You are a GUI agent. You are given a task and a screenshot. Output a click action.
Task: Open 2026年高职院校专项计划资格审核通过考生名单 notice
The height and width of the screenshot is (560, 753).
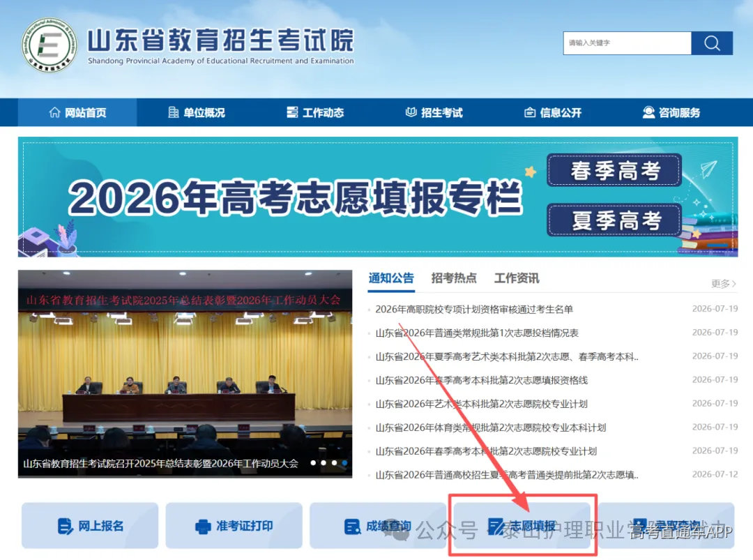pos(474,310)
